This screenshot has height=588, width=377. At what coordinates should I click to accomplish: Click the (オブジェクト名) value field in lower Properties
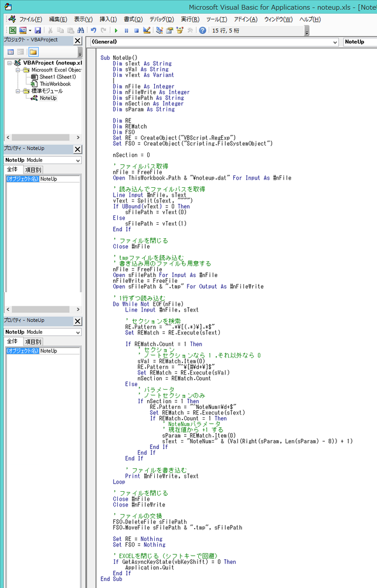tap(60, 350)
